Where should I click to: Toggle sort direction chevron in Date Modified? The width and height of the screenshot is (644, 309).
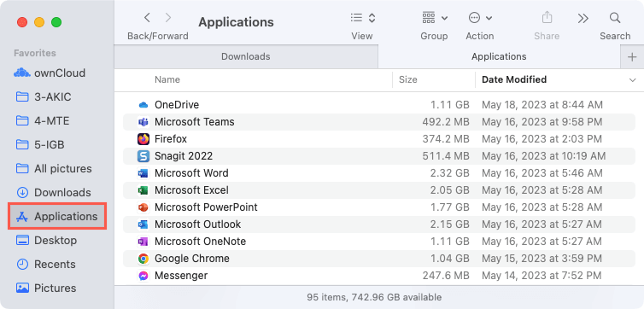pyautogui.click(x=633, y=80)
